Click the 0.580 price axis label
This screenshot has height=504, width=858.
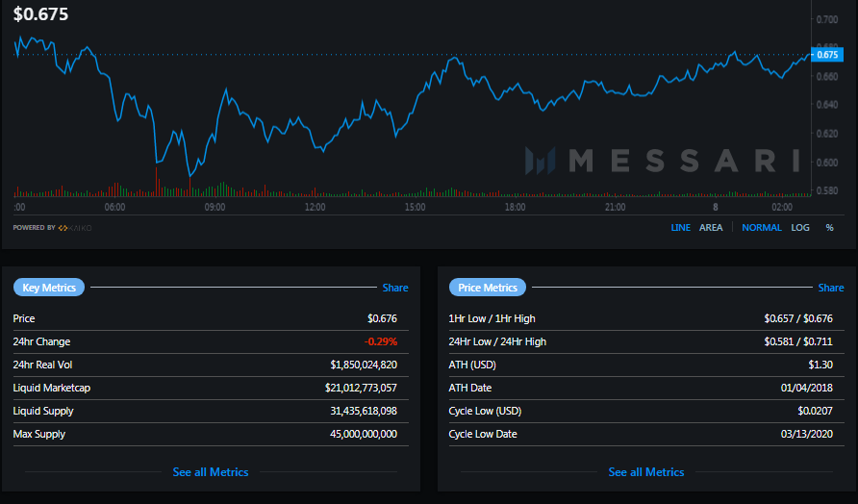(827, 191)
